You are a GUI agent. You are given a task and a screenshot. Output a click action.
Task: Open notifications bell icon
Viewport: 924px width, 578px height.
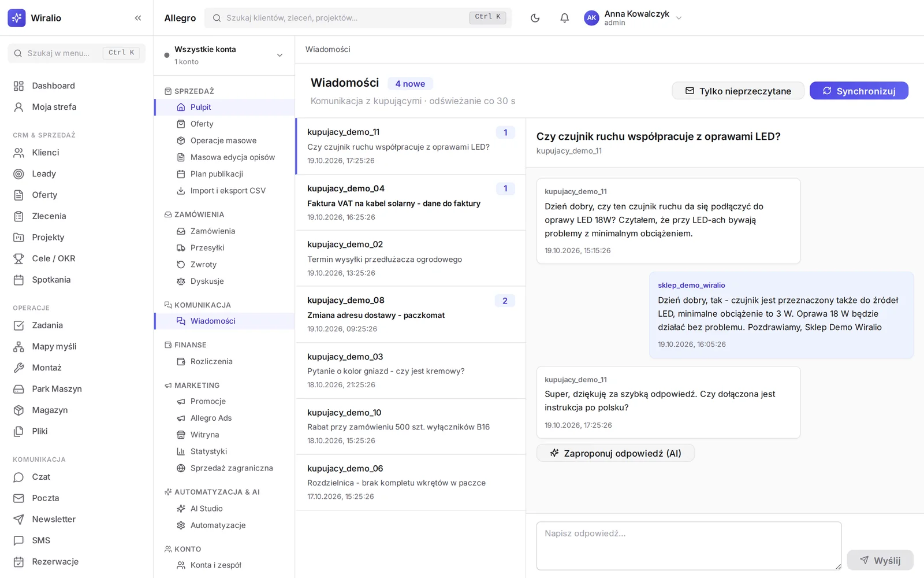click(564, 18)
